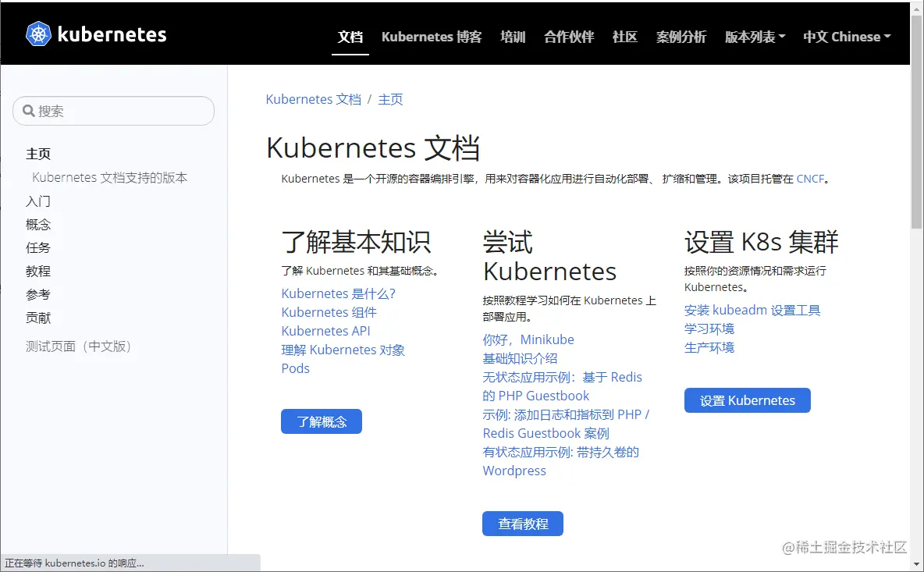This screenshot has height=572, width=924.
Task: Click the 尝试 Kubernetes section heading
Action: pos(549,257)
